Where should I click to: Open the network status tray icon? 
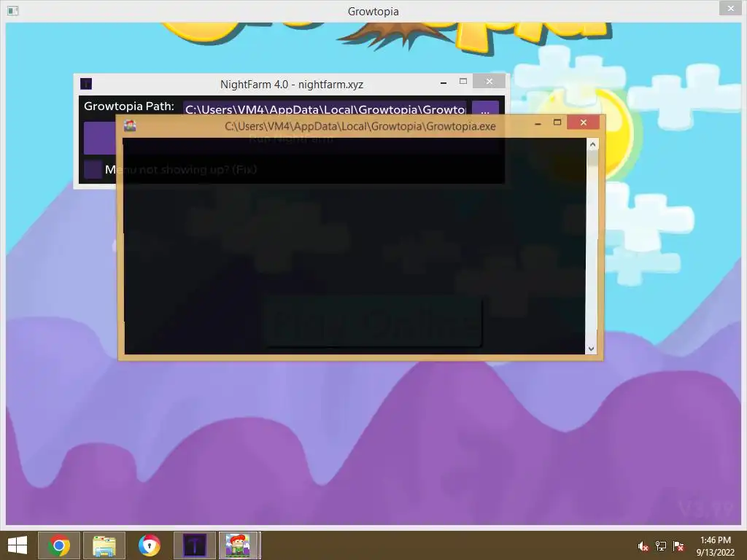[x=660, y=546]
